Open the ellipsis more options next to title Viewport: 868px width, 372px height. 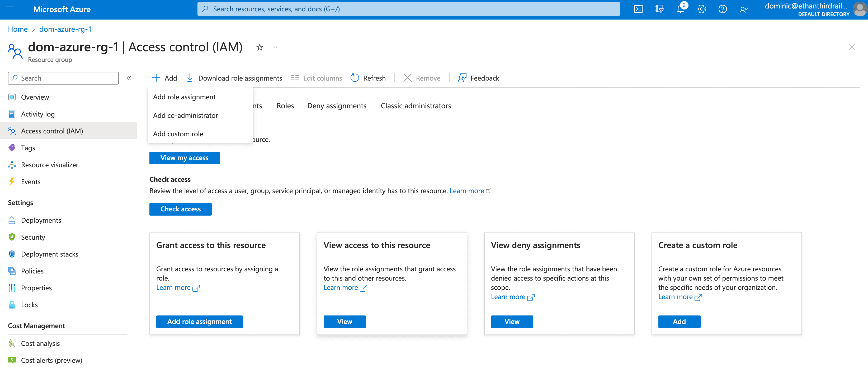pyautogui.click(x=277, y=47)
